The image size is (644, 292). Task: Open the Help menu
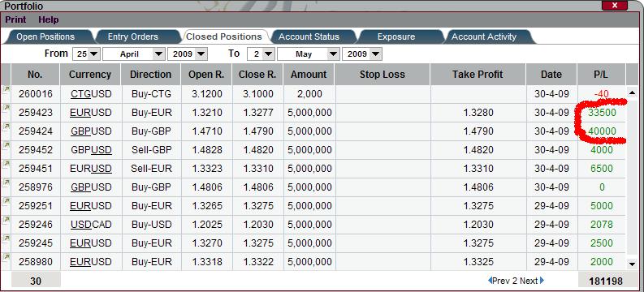[x=49, y=19]
